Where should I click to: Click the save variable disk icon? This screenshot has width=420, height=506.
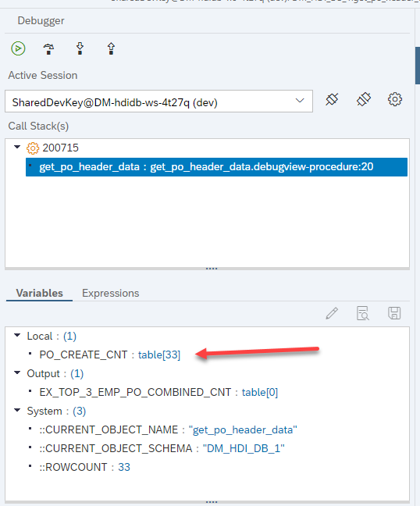click(x=394, y=313)
